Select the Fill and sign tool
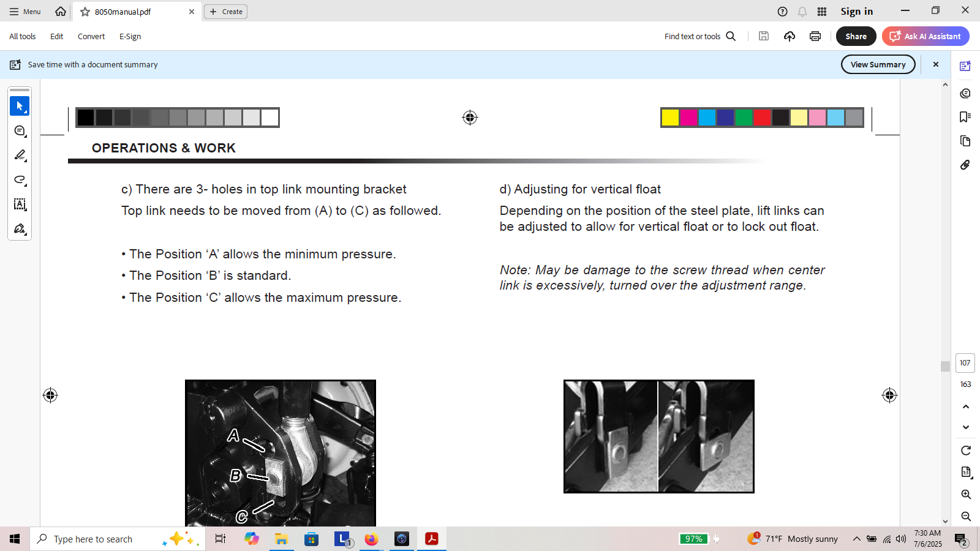The image size is (980, 551). pos(20,228)
